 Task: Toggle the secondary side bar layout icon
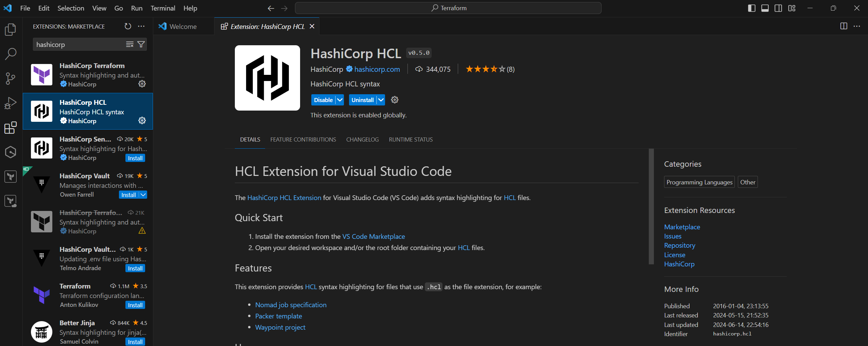(x=778, y=8)
